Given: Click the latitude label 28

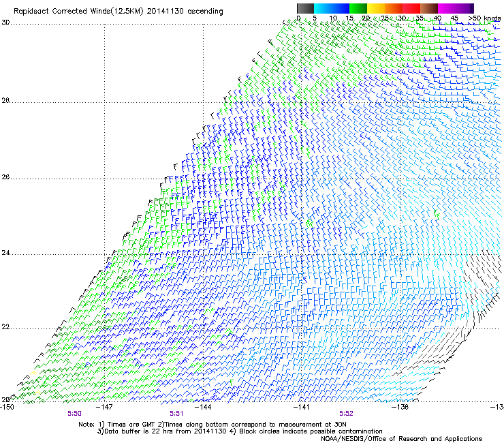Looking at the screenshot, I should (x=5, y=101).
